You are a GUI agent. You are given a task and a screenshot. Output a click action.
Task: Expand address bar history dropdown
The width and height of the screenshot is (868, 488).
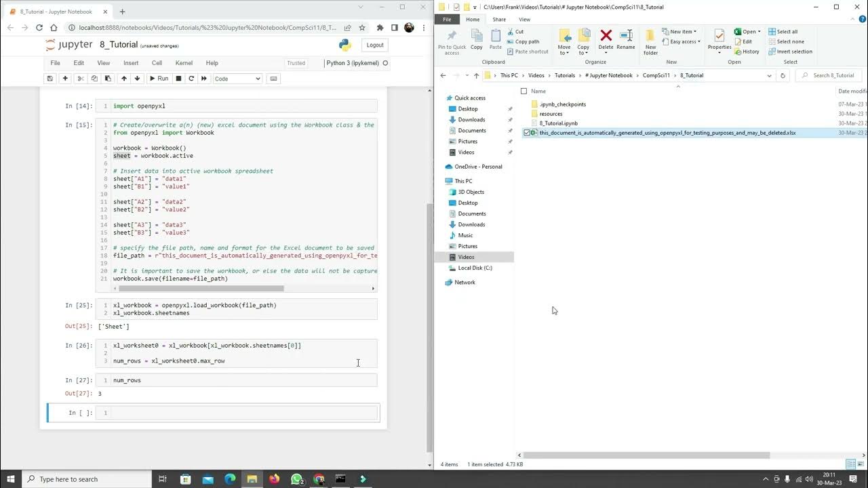click(769, 75)
